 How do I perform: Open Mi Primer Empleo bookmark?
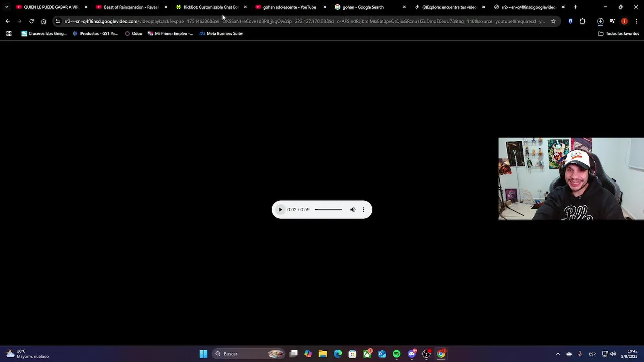[x=171, y=34]
